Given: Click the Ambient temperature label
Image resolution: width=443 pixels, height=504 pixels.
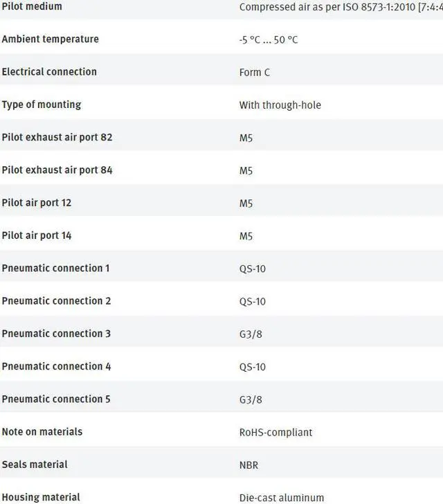Looking at the screenshot, I should tap(50, 39).
